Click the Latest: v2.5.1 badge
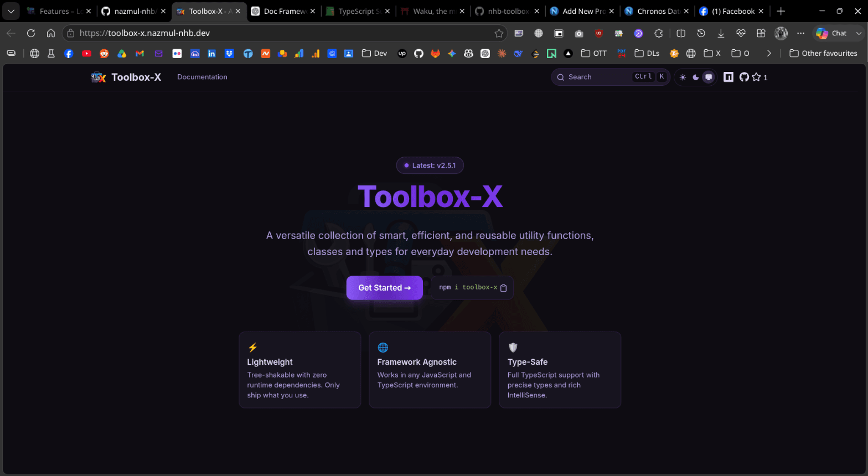Screen dimensions: 868x476 click(x=430, y=165)
